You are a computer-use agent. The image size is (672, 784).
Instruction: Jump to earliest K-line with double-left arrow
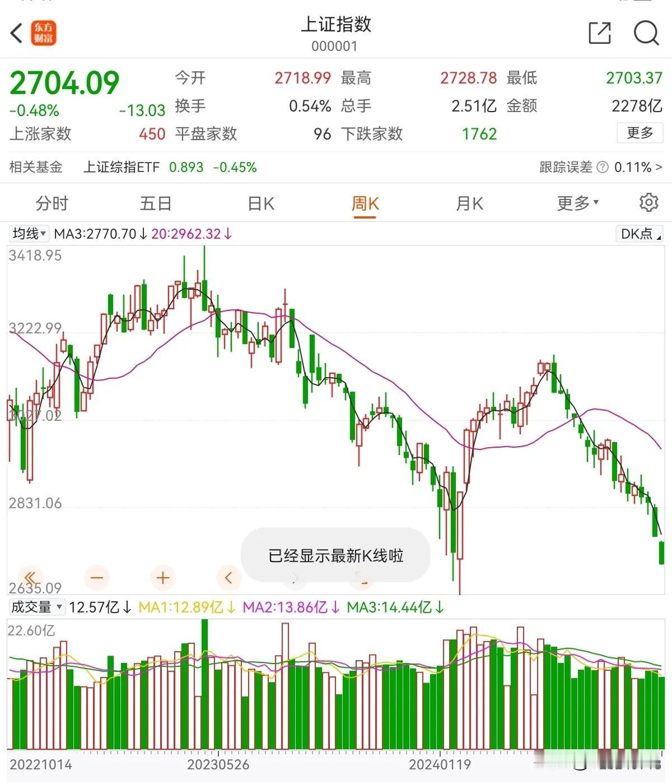click(x=30, y=577)
